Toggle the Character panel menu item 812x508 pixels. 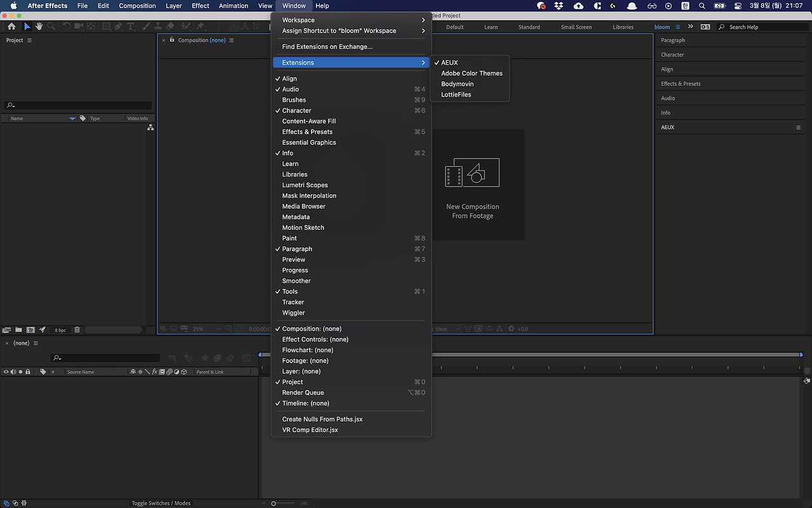351,110
